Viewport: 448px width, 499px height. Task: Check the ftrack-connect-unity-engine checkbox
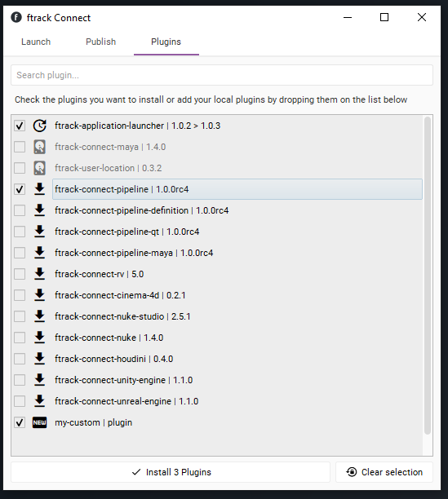click(x=20, y=380)
